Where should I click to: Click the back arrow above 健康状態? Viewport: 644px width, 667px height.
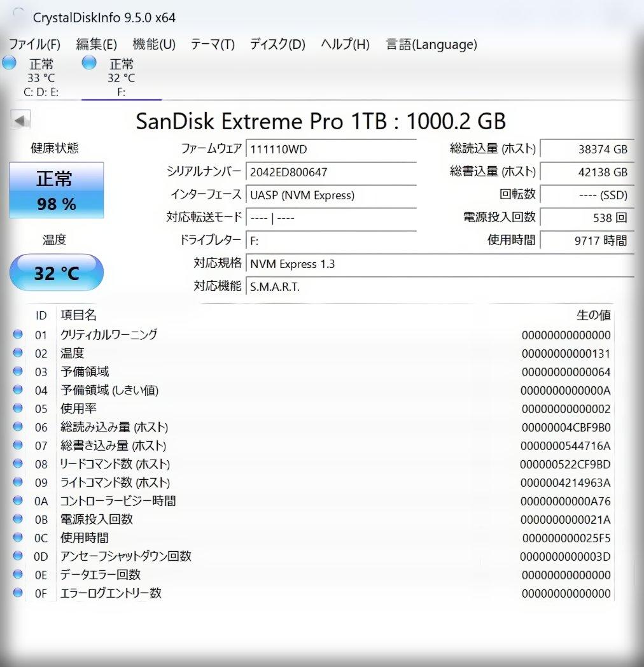pyautogui.click(x=20, y=120)
